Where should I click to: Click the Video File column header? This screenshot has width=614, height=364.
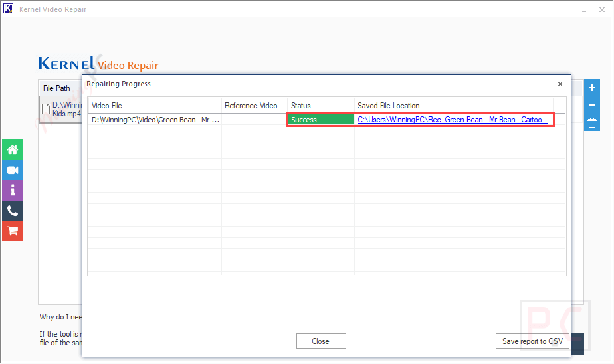pyautogui.click(x=155, y=106)
